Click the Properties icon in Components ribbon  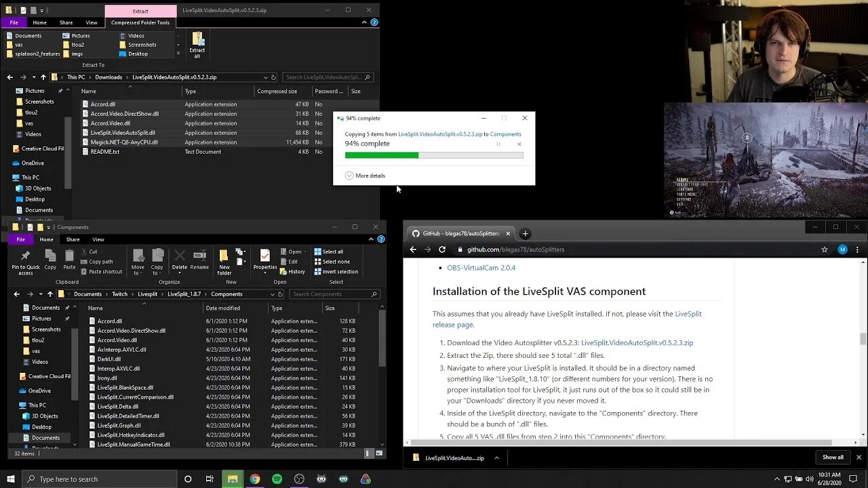tap(265, 260)
